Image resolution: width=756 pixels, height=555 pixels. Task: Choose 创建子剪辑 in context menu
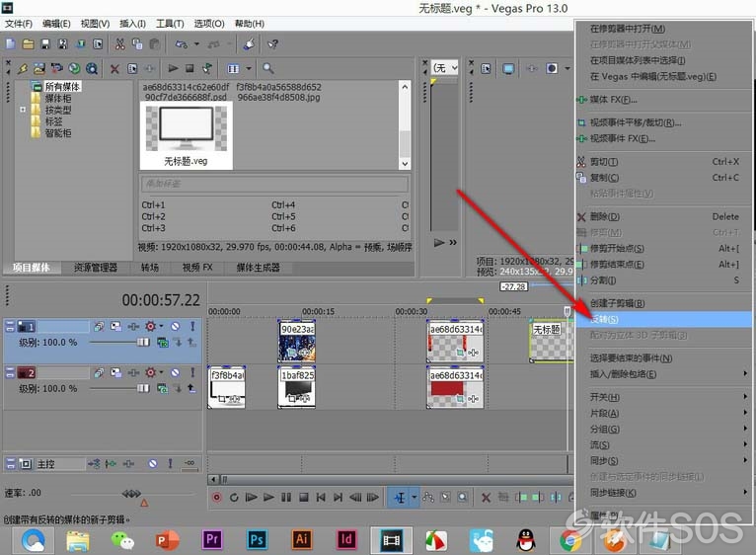click(664, 303)
